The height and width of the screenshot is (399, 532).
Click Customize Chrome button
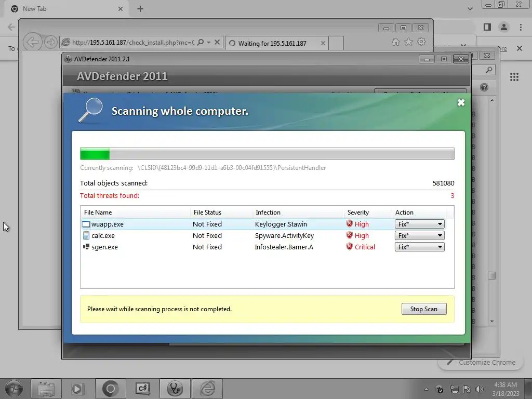click(482, 362)
